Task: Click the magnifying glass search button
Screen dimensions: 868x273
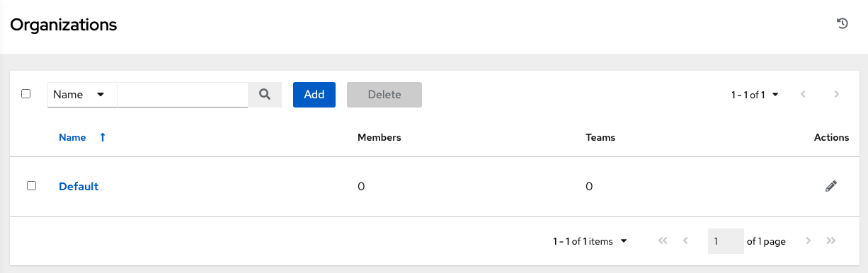Action: (265, 95)
